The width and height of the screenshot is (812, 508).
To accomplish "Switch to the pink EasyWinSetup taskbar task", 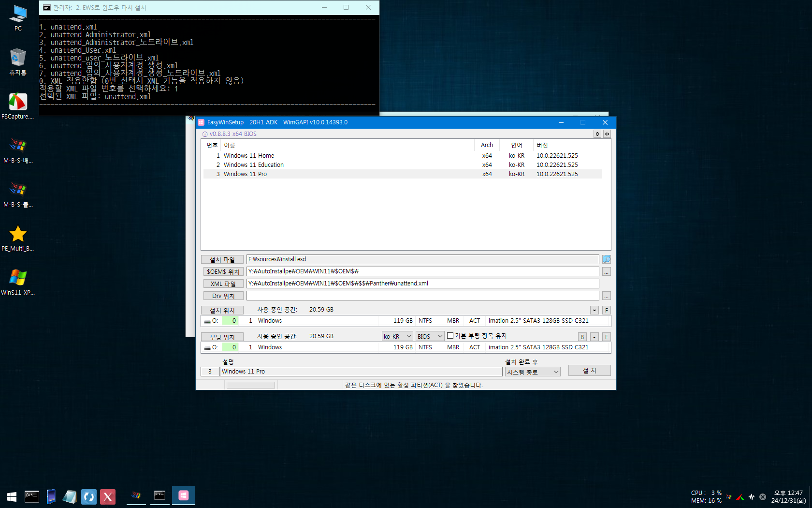I will [184, 495].
